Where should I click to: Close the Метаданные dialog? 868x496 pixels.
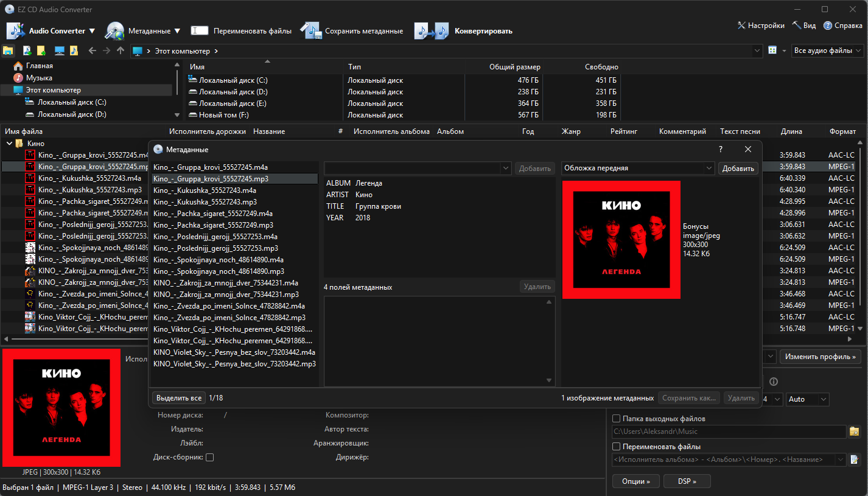(748, 149)
